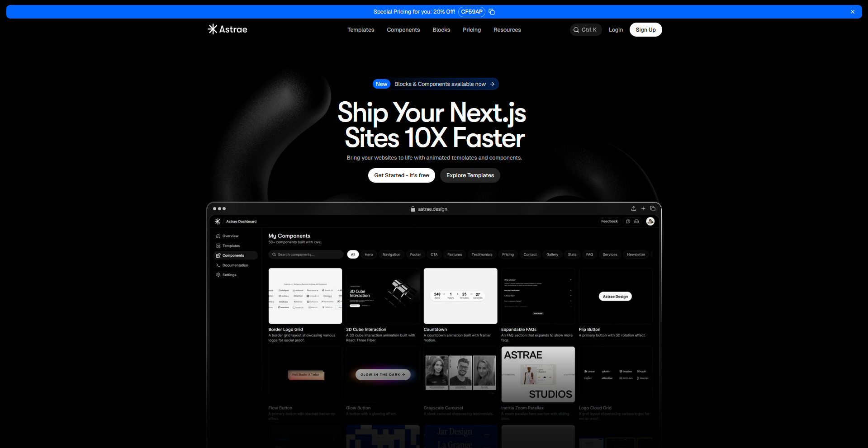Click the share icon in browser mockup
Viewport: 868px width, 448px height.
pyautogui.click(x=633, y=208)
